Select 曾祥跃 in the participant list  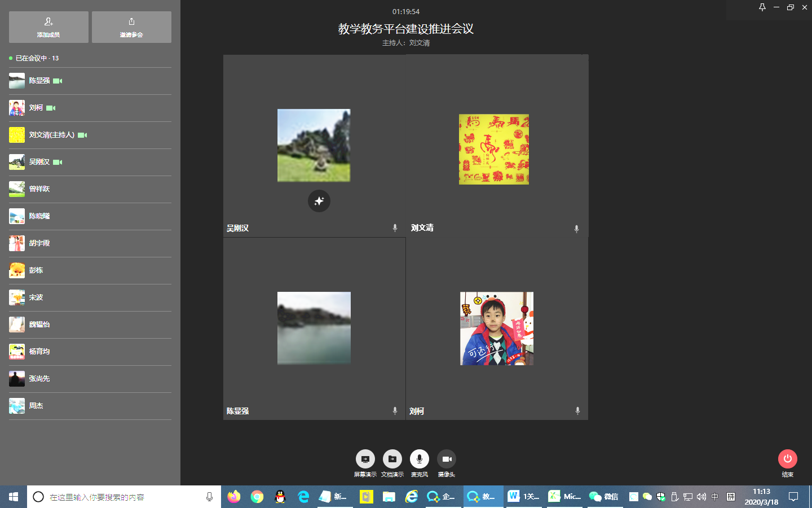39,189
